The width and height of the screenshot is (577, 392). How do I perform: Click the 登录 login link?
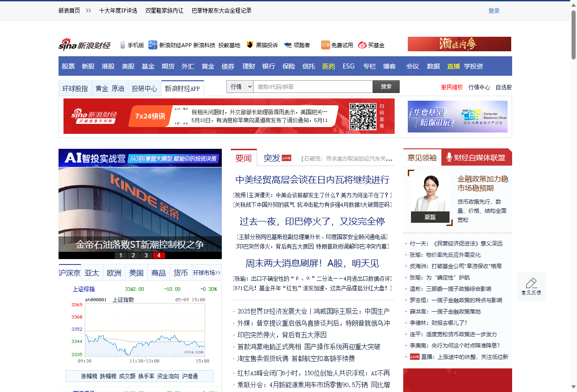coord(494,10)
